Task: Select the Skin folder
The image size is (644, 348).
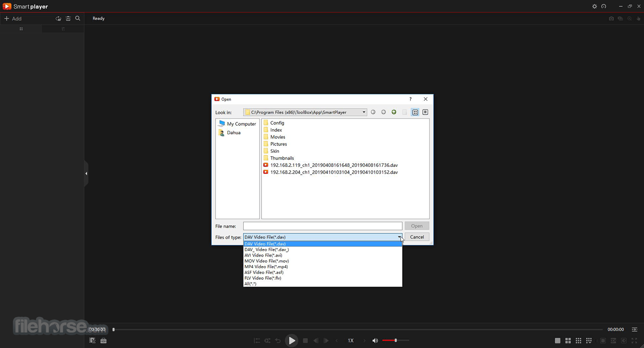Action: pos(271,151)
